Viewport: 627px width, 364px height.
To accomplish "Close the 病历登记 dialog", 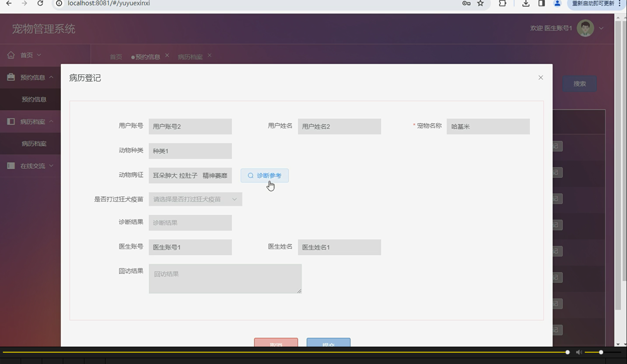I will point(541,77).
